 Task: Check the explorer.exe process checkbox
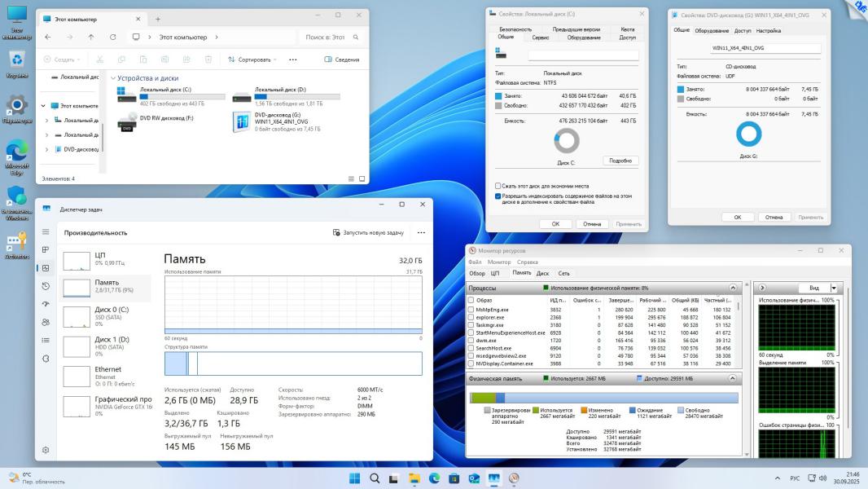(471, 317)
